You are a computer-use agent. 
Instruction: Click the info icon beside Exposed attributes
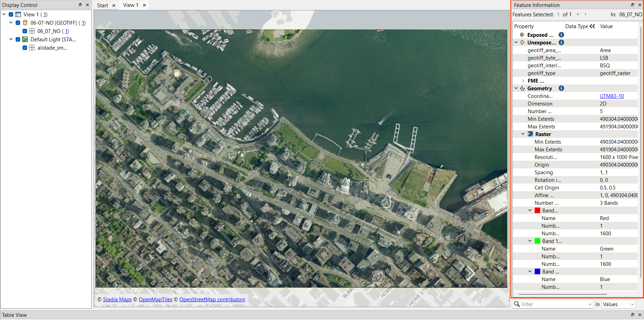[x=561, y=35]
